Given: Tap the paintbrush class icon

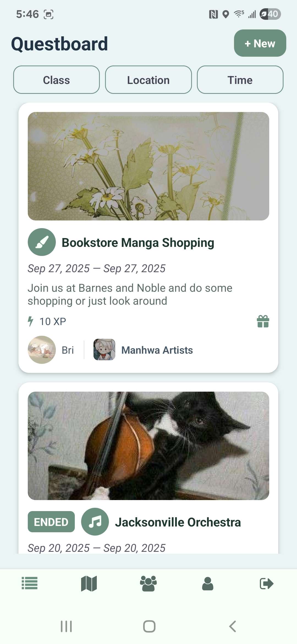Looking at the screenshot, I should [42, 242].
